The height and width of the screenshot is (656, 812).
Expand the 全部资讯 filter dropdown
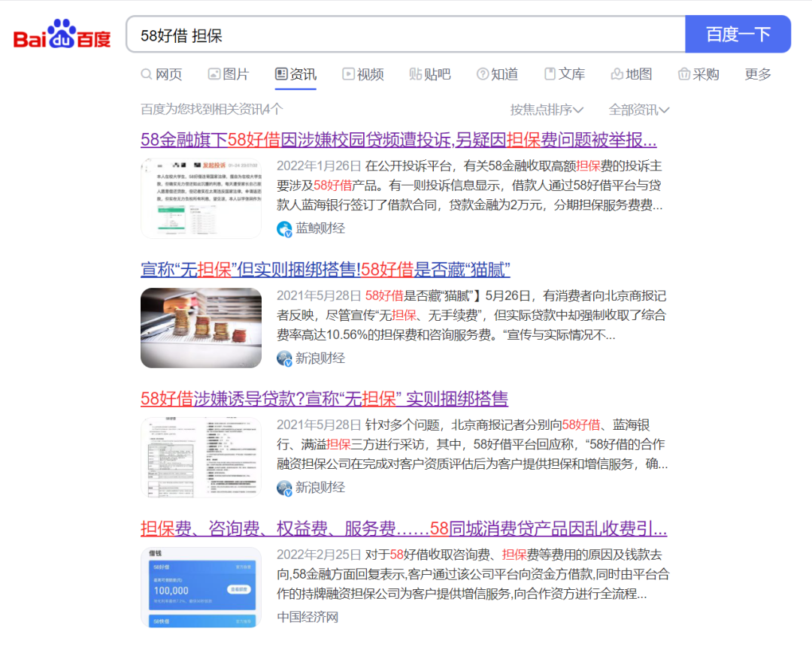click(x=639, y=110)
